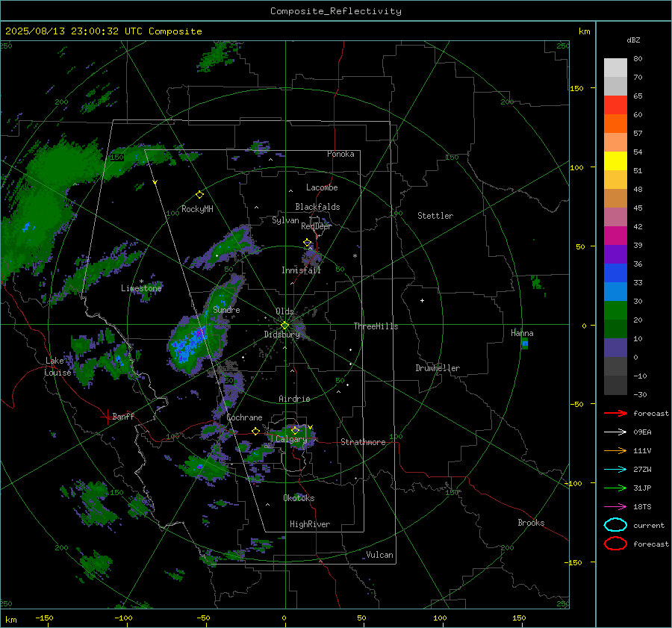The image size is (672, 628).
Task: Pick the bright green 20-30 dBZ swatch
Action: (x=615, y=311)
